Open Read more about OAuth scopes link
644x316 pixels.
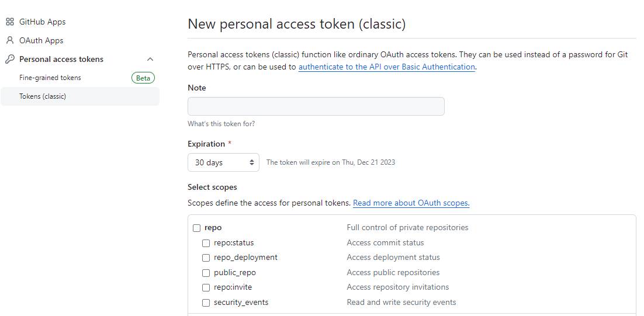[411, 203]
